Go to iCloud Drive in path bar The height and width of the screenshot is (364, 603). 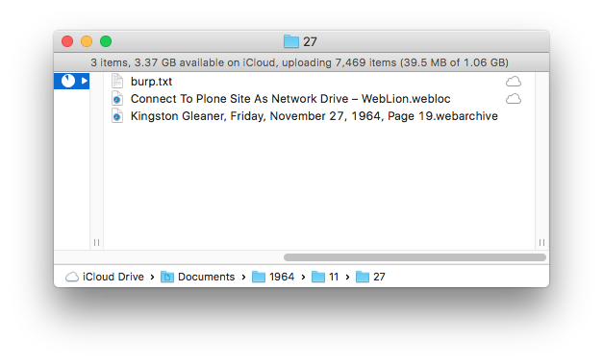(x=105, y=277)
